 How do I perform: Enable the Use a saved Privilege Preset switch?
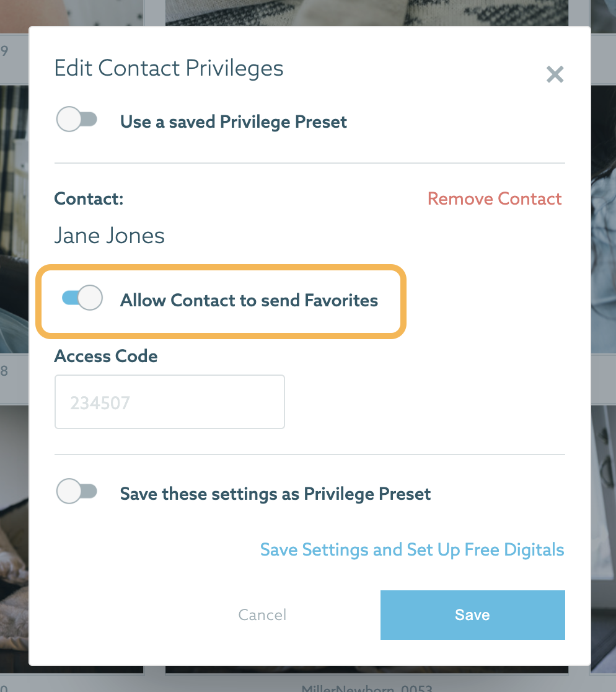77,119
